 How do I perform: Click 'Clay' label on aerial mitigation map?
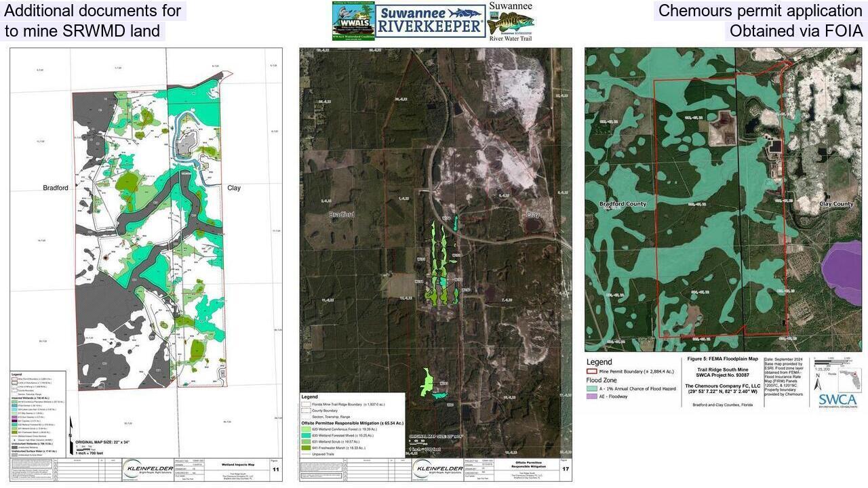[x=533, y=214]
